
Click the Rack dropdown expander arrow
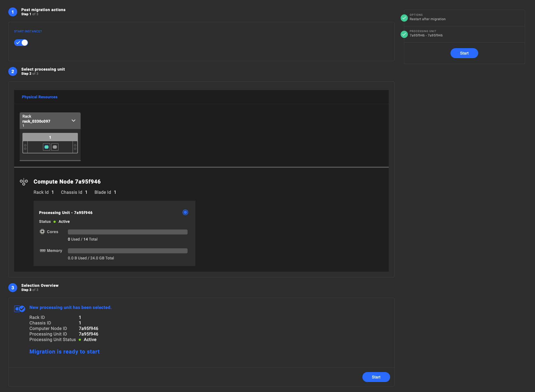[x=73, y=121]
